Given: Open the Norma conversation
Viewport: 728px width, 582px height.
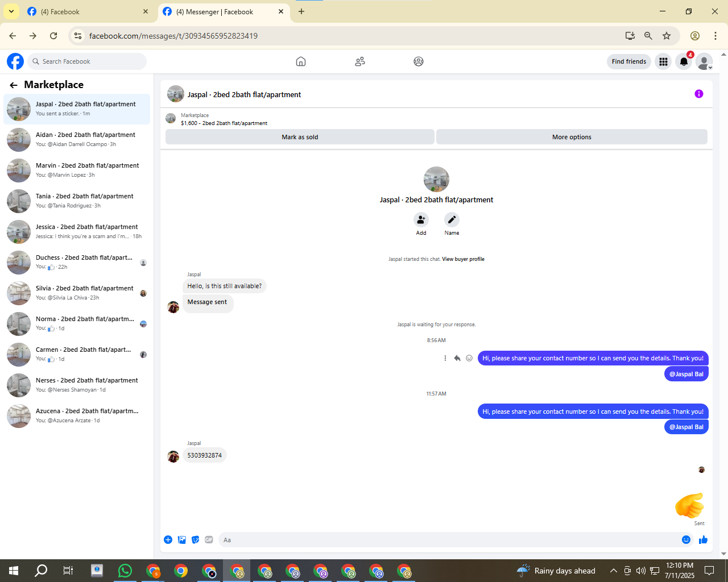Looking at the screenshot, I should (77, 324).
